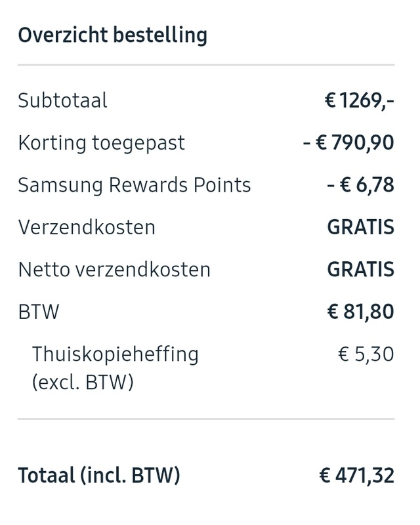Click the divider line below the heading
Screen dimensions: 420x525
pyautogui.click(x=206, y=65)
